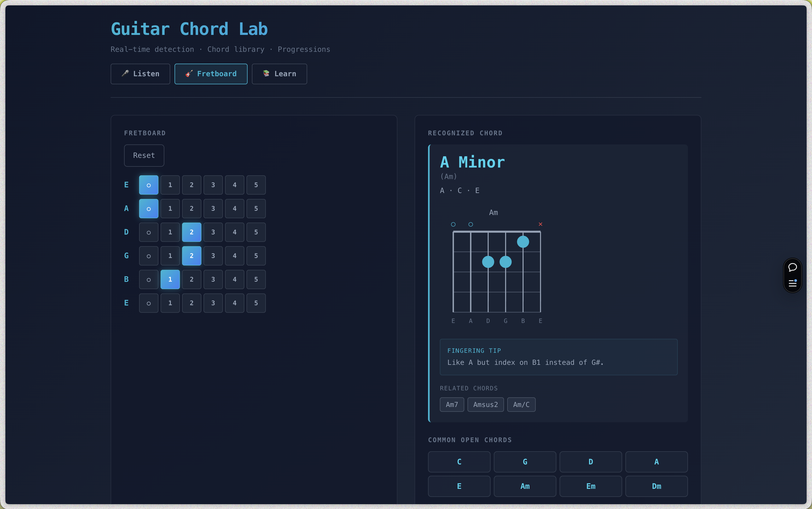Load the C common open chord
The width and height of the screenshot is (812, 509).
pyautogui.click(x=459, y=462)
